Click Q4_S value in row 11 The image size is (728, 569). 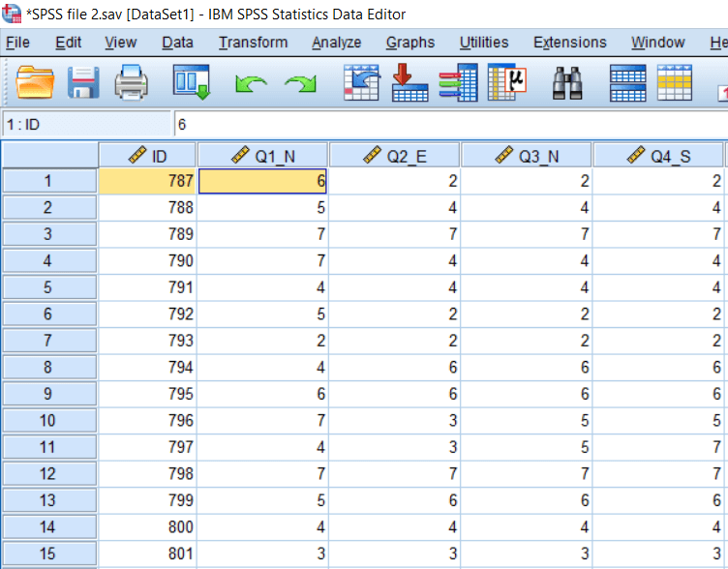pos(658,447)
